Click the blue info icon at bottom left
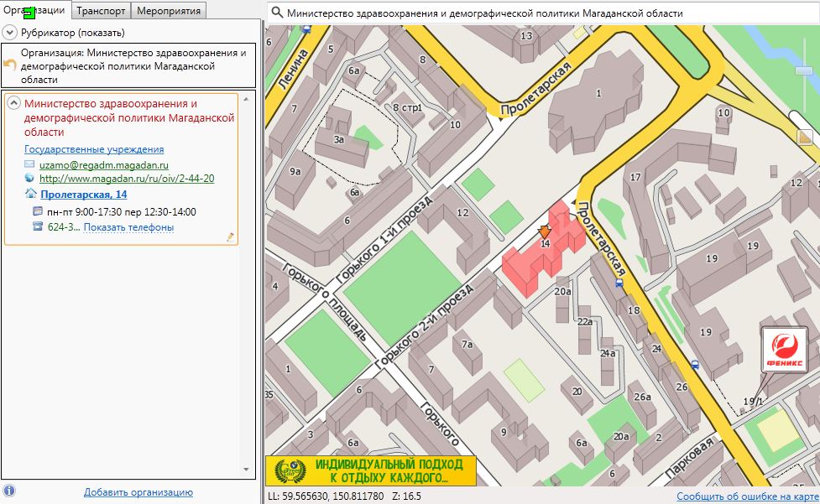Screen dimensions: 820x504 pos(9,491)
